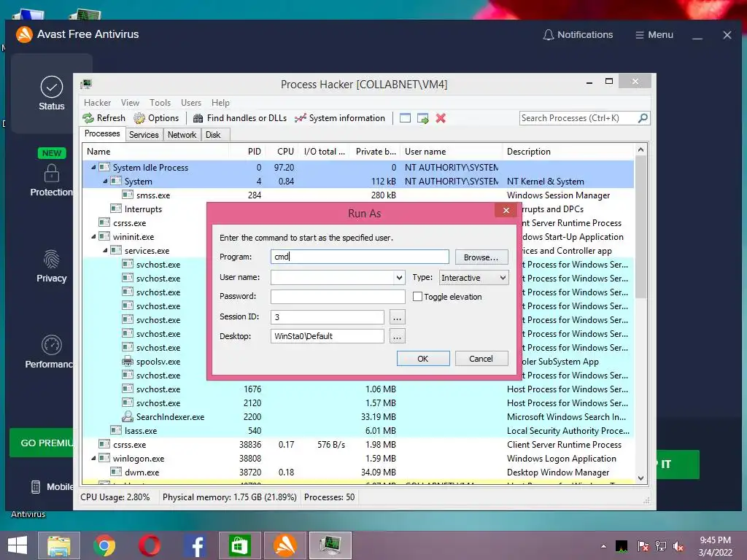
Task: Click Action Center flag tray icon
Action: click(643, 546)
